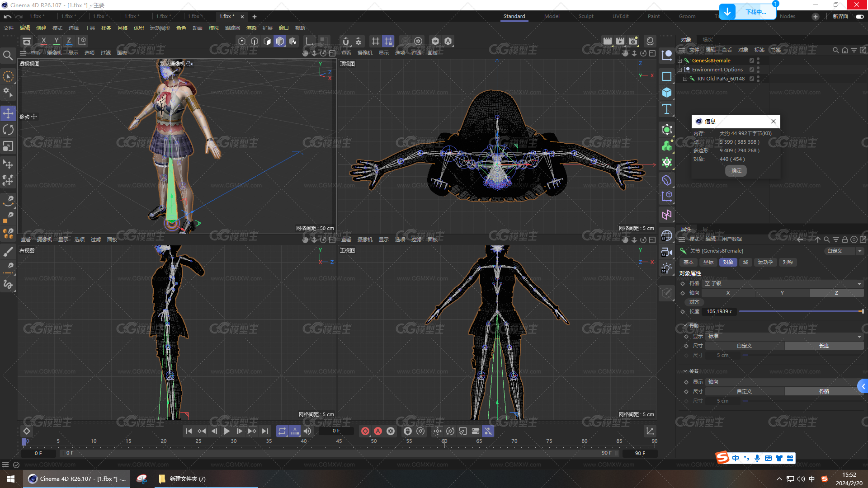This screenshot has width=868, height=488.
Task: Open the 渲染 render menu
Action: point(251,28)
